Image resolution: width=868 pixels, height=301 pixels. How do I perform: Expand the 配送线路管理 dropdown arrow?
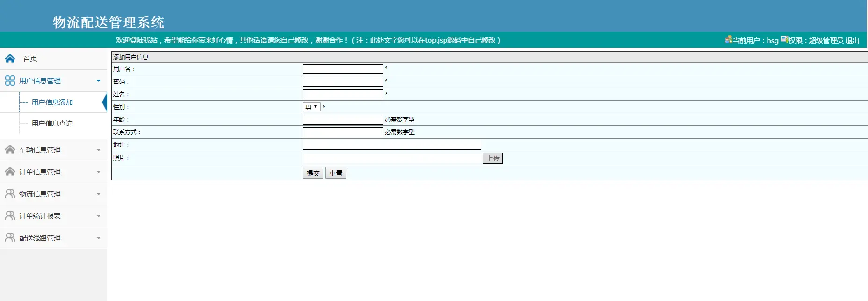(99, 238)
